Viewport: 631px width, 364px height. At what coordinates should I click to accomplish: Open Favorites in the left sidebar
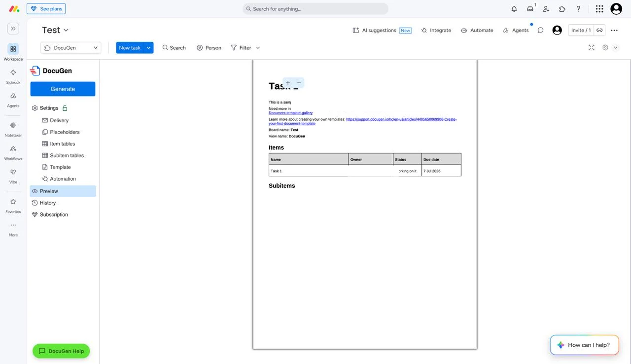[13, 205]
